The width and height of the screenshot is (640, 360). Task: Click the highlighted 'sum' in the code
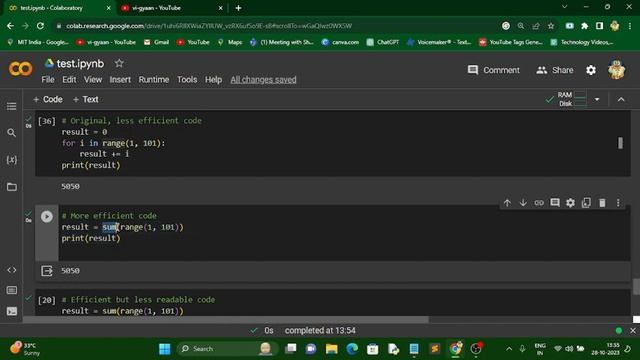pyautogui.click(x=109, y=227)
